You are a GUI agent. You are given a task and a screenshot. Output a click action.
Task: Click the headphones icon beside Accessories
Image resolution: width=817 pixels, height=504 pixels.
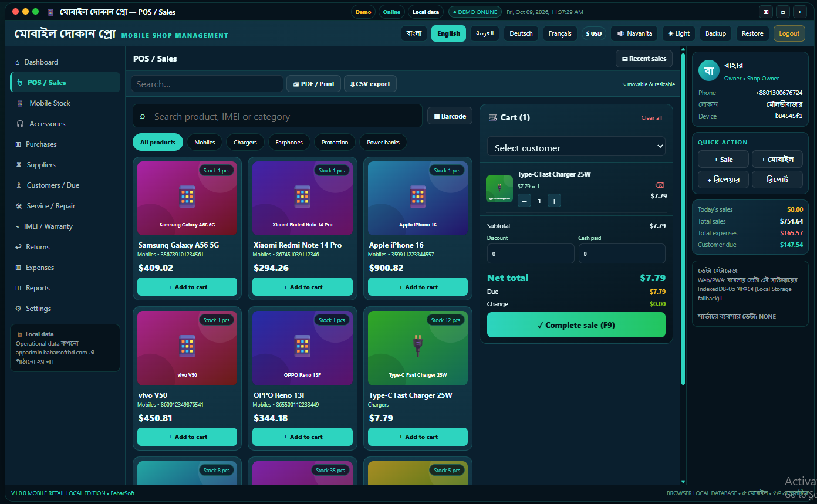tap(20, 124)
